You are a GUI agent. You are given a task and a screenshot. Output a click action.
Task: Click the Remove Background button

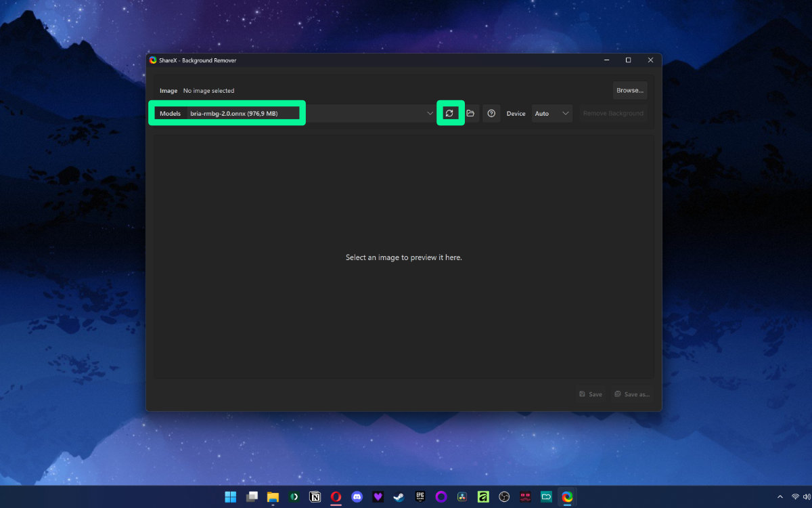(x=613, y=113)
